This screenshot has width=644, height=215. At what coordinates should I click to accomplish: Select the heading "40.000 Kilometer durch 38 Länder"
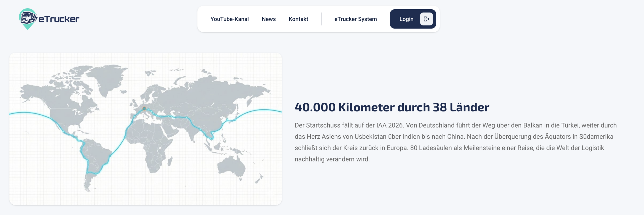click(392, 107)
